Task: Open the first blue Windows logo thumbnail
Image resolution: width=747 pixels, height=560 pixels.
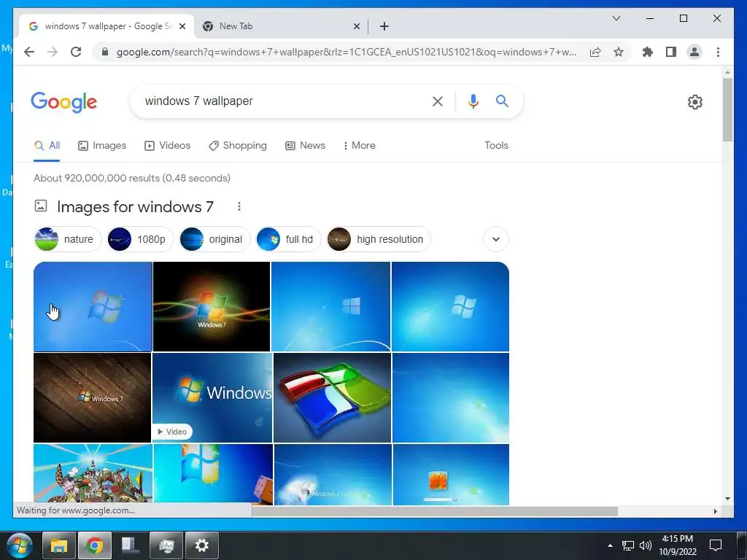Action: click(93, 307)
